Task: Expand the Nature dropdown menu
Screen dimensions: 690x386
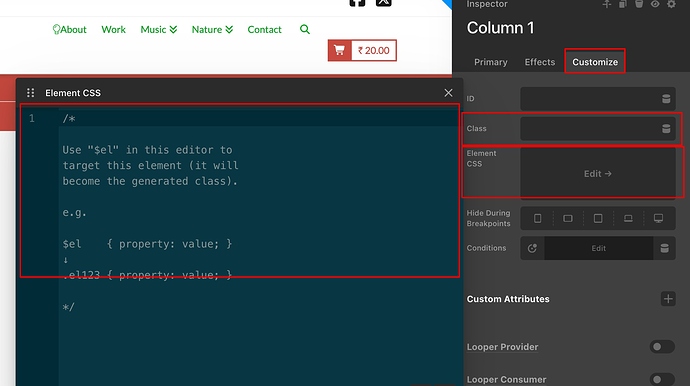Action: pyautogui.click(x=212, y=29)
